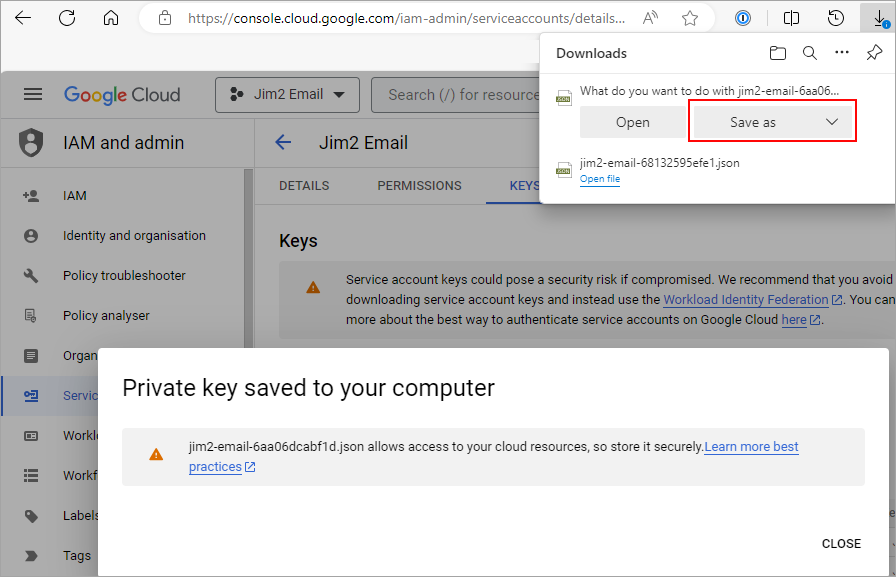Open more options in Downloads panel
The width and height of the screenshot is (896, 577).
(842, 53)
